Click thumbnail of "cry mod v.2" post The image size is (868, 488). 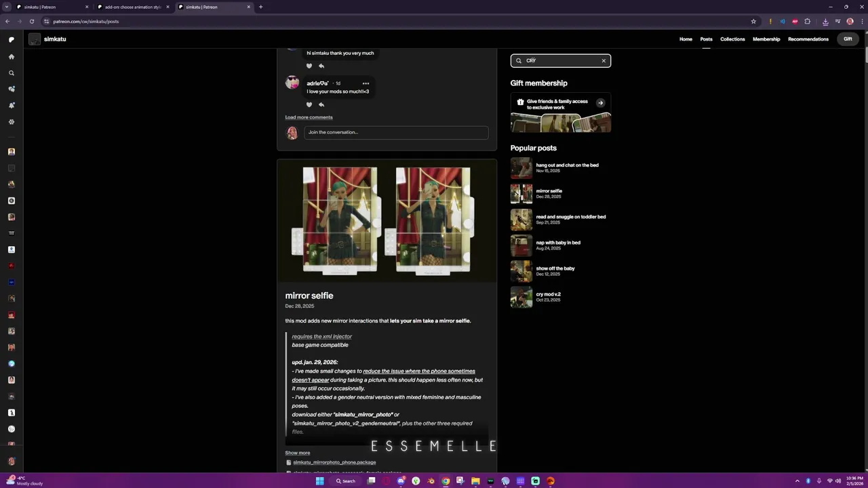(521, 297)
